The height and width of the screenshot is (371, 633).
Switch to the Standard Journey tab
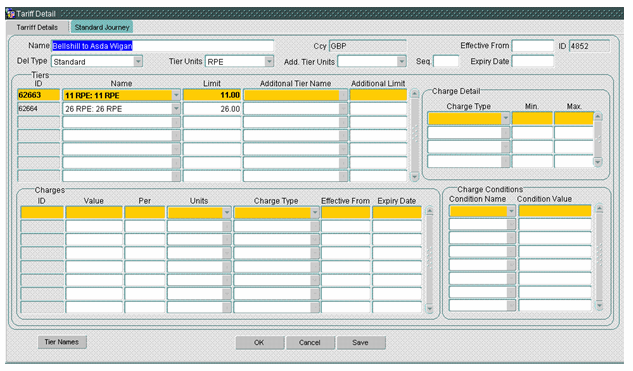point(102,27)
